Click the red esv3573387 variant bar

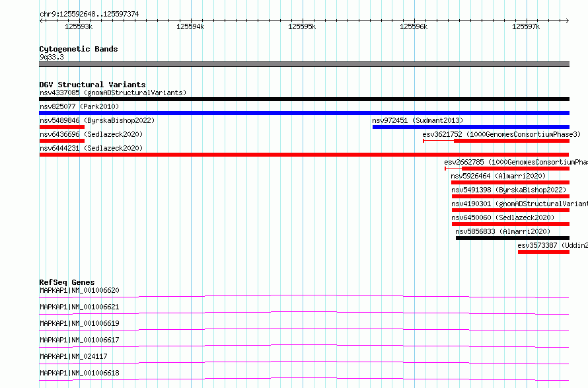coord(544,252)
